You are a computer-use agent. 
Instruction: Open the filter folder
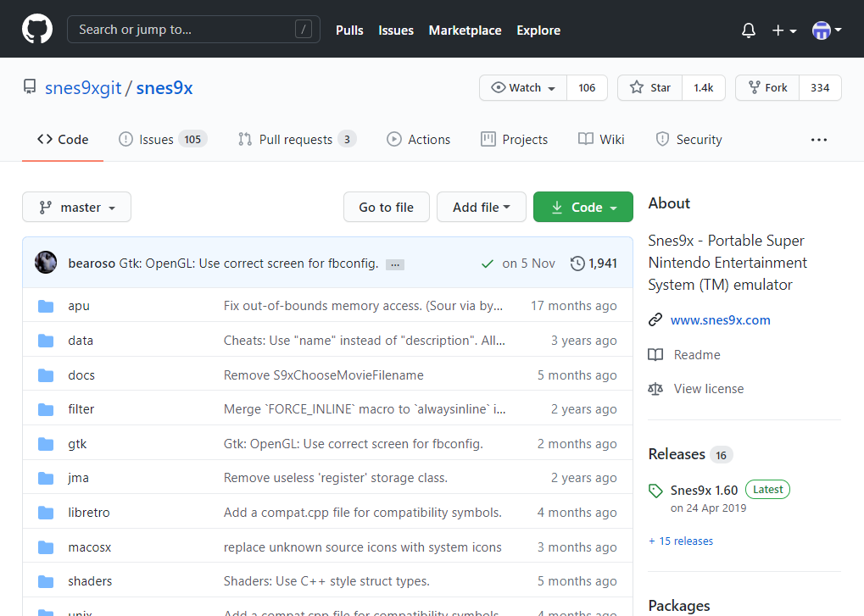click(x=81, y=409)
